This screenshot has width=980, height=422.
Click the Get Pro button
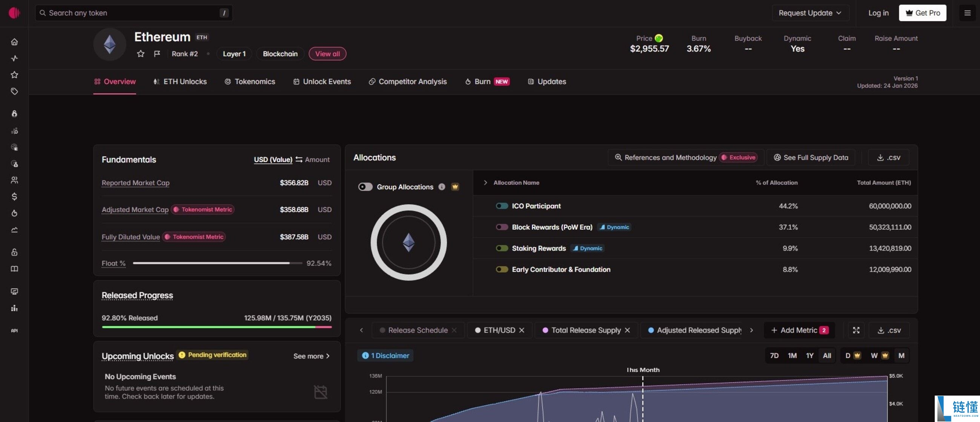tap(923, 13)
